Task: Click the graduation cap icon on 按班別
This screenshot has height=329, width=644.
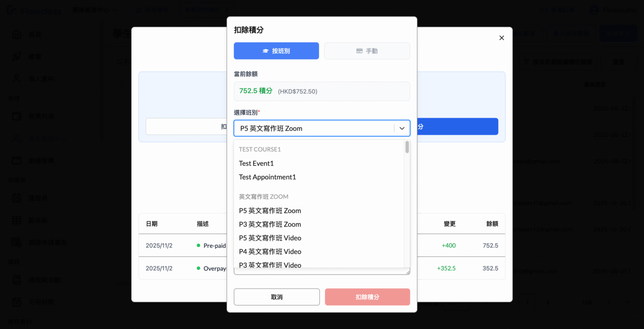Action: point(266,51)
